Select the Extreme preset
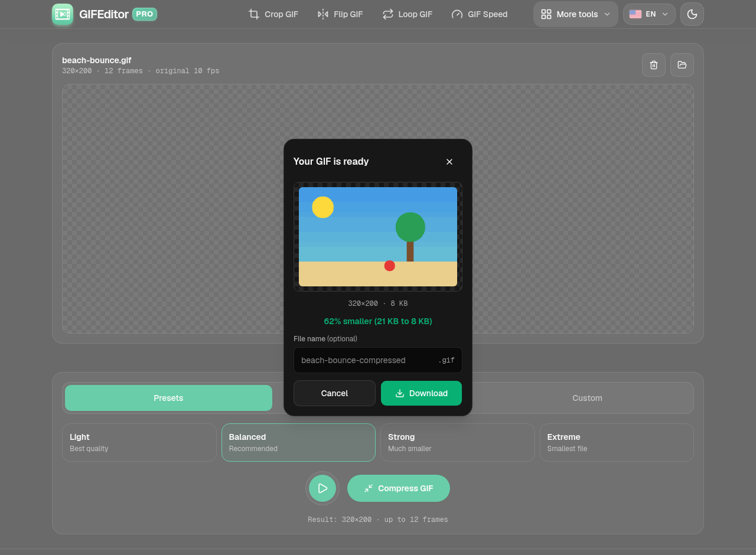 (617, 442)
